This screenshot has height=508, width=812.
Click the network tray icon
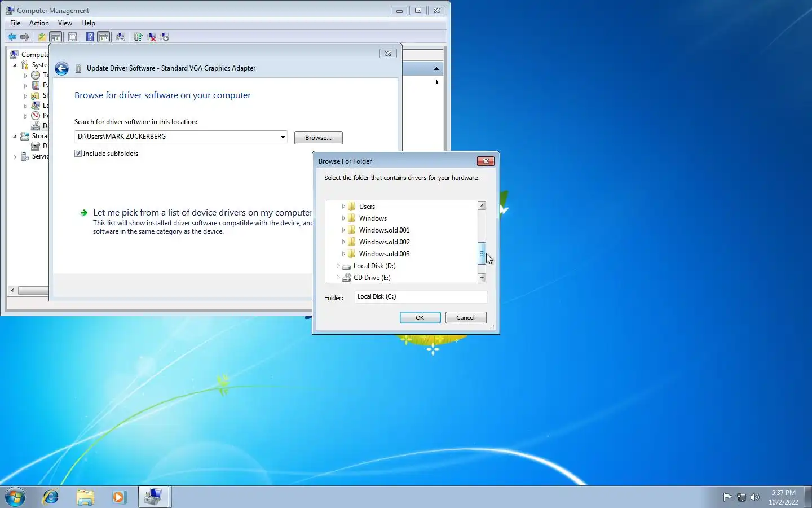pyautogui.click(x=742, y=497)
